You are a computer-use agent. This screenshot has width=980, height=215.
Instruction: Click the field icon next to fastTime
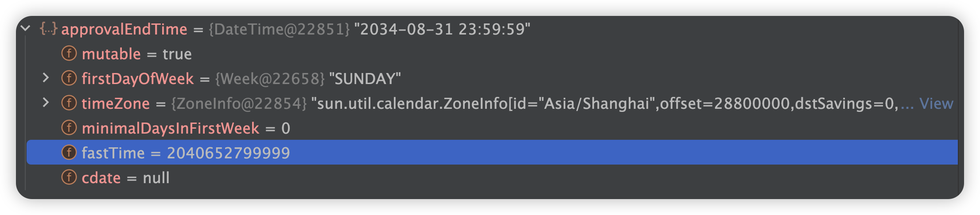coord(69,153)
